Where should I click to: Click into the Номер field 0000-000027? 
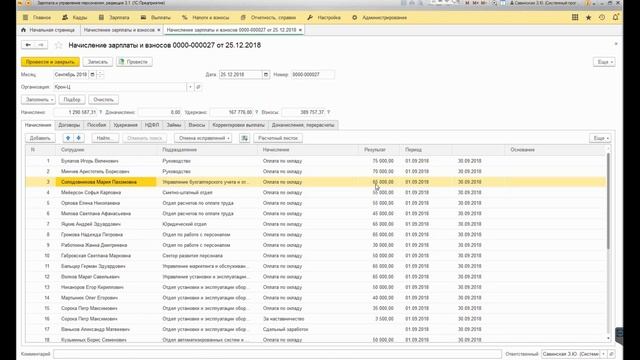coord(313,75)
